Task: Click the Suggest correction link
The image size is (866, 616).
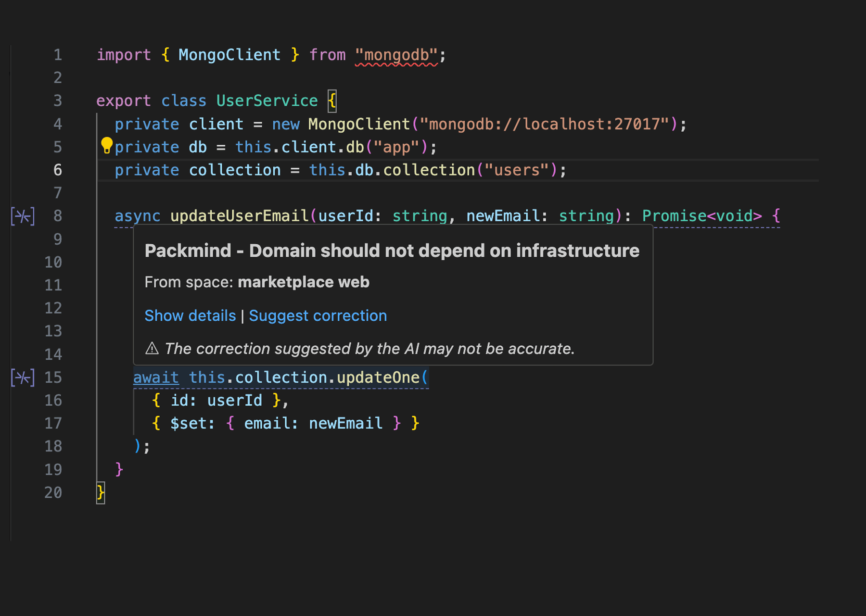Action: tap(318, 315)
